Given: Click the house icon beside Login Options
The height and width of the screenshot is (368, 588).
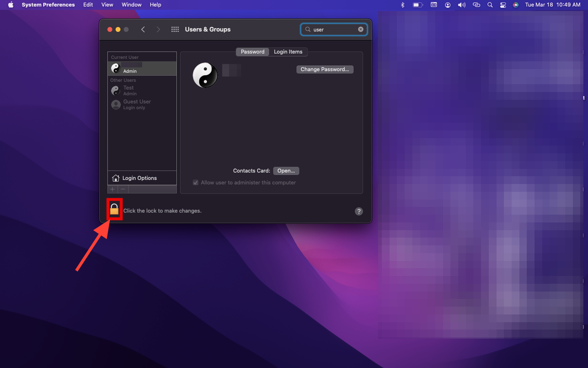Looking at the screenshot, I should (x=116, y=178).
